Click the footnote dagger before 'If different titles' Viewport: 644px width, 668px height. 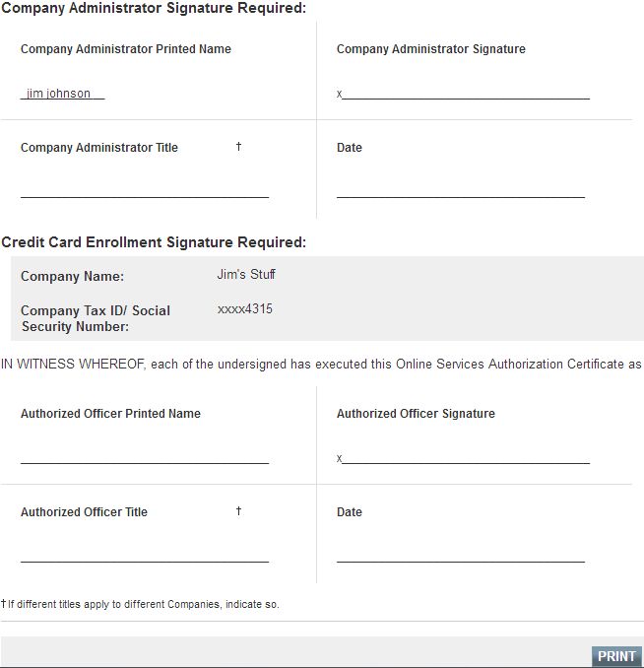(3, 603)
